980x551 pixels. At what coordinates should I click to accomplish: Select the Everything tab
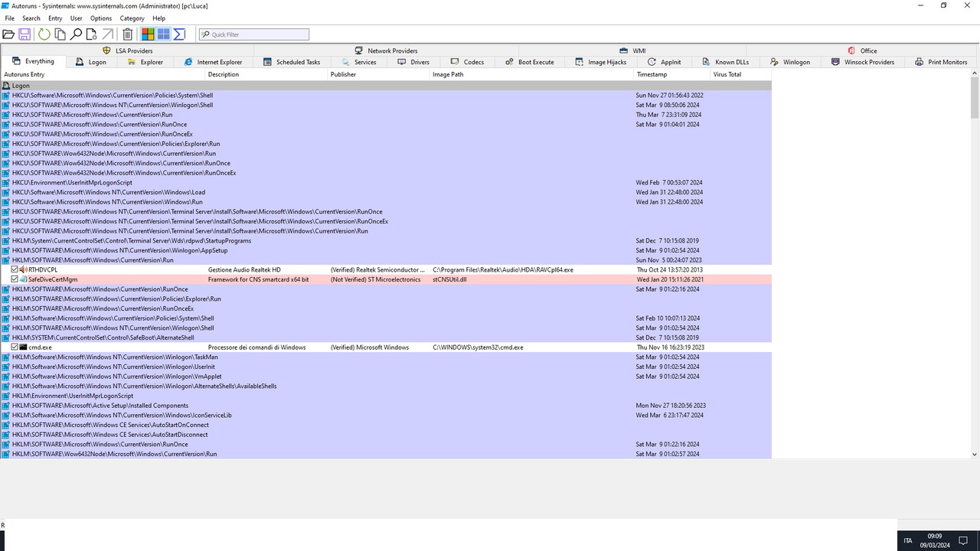[x=33, y=61]
